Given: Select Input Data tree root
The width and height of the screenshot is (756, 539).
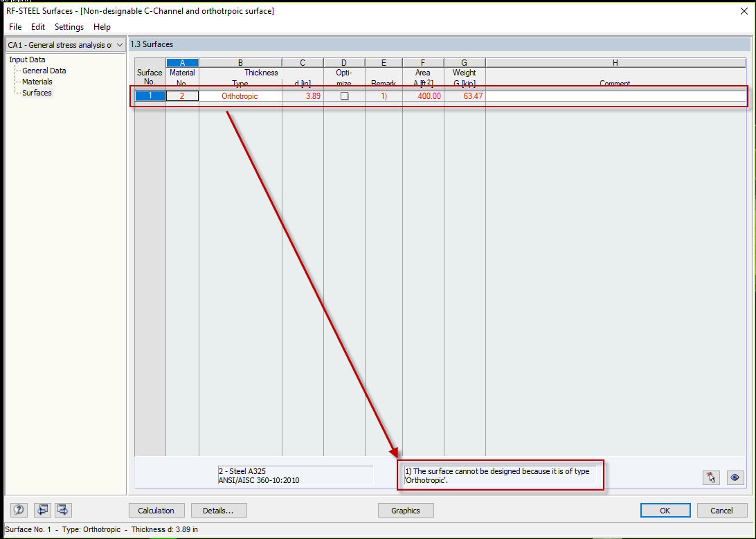Looking at the screenshot, I should (27, 60).
